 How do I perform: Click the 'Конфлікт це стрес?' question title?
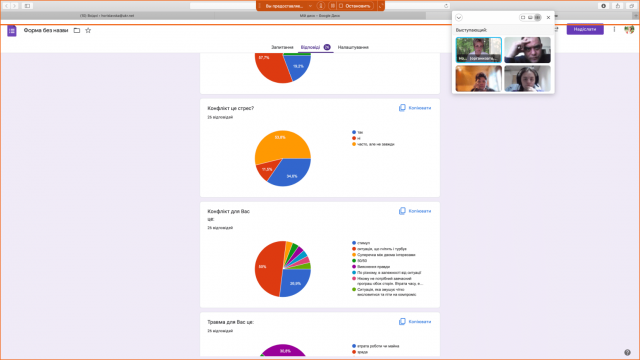click(x=231, y=108)
